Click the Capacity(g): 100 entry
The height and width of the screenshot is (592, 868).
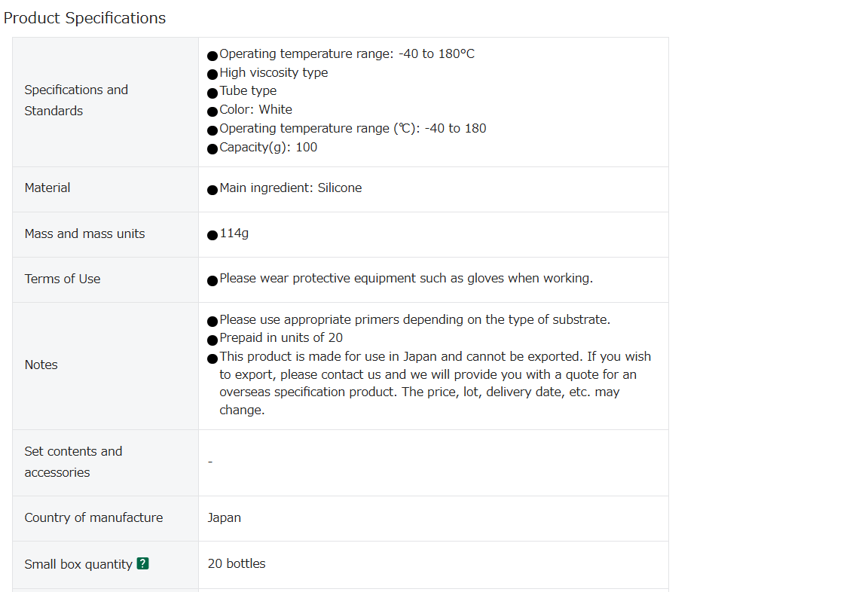tap(268, 147)
